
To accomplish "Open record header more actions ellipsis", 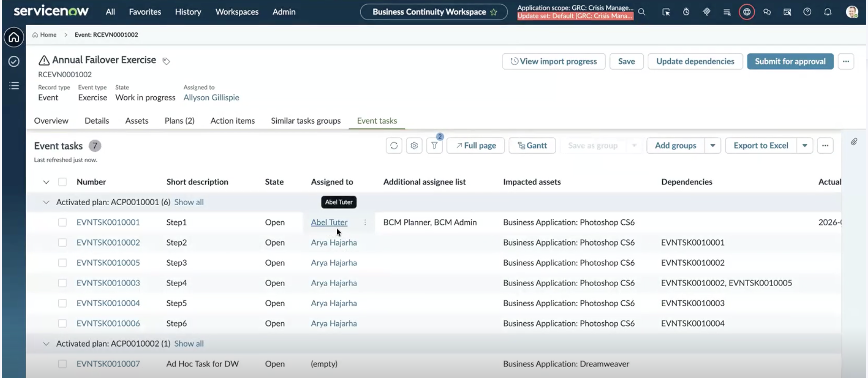I will tap(846, 61).
